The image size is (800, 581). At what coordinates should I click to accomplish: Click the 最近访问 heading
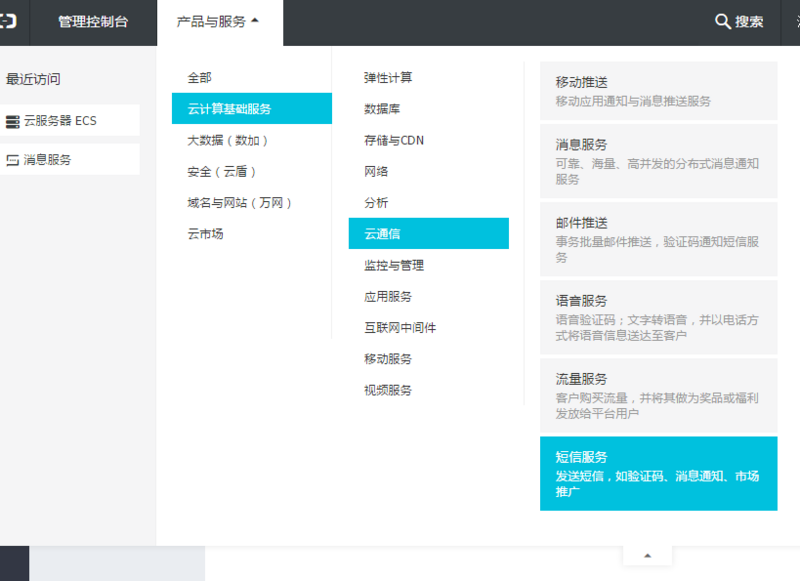pos(33,79)
